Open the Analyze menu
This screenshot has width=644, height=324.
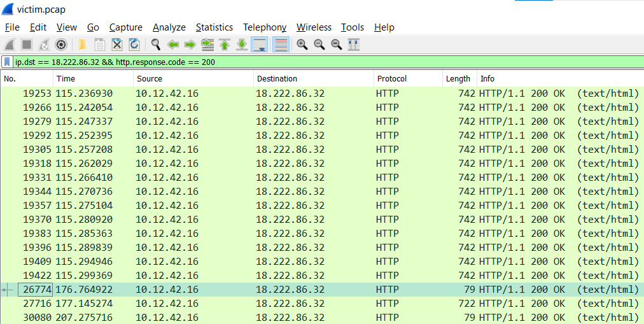[169, 27]
